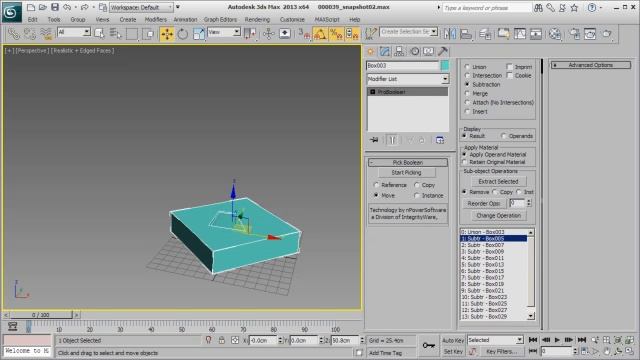
Task: Activate the Select Object tool
Action: [x=99, y=34]
